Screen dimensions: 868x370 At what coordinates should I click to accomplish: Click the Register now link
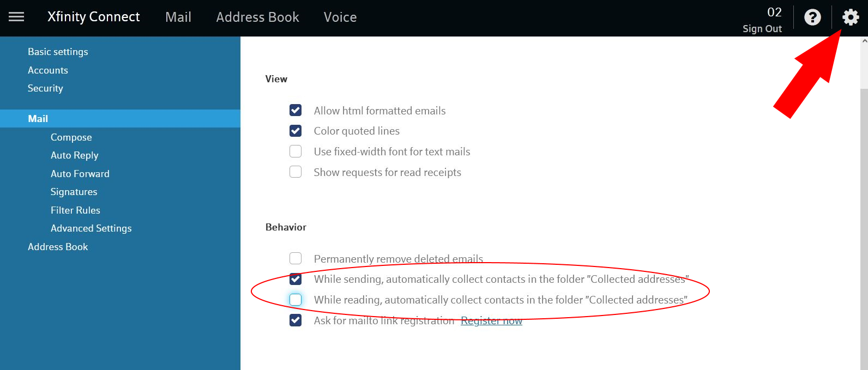(x=491, y=320)
